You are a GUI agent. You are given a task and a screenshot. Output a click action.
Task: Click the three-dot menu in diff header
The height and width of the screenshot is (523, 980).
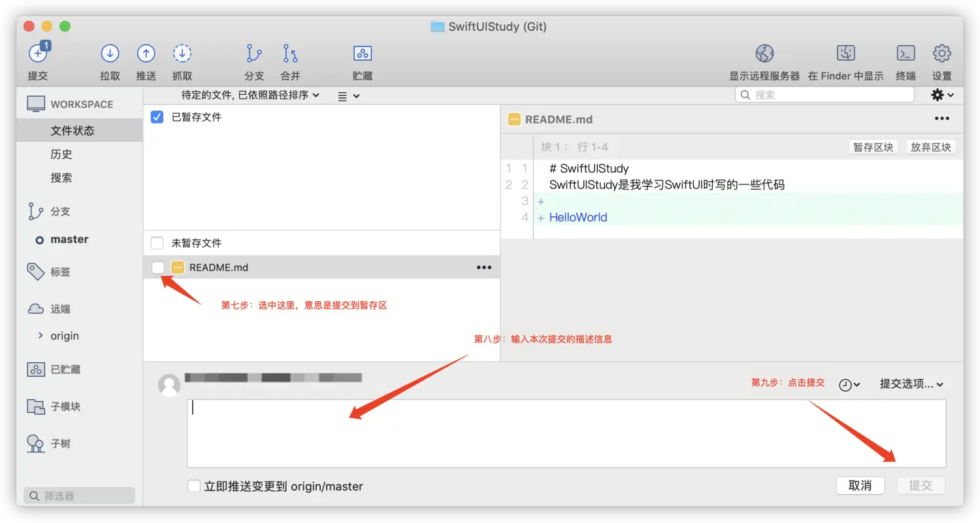click(x=941, y=118)
